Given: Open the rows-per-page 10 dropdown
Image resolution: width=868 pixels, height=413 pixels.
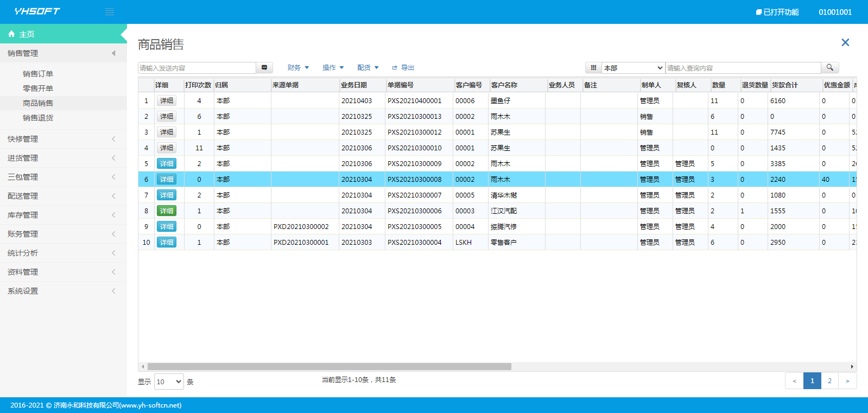Looking at the screenshot, I should click(169, 382).
